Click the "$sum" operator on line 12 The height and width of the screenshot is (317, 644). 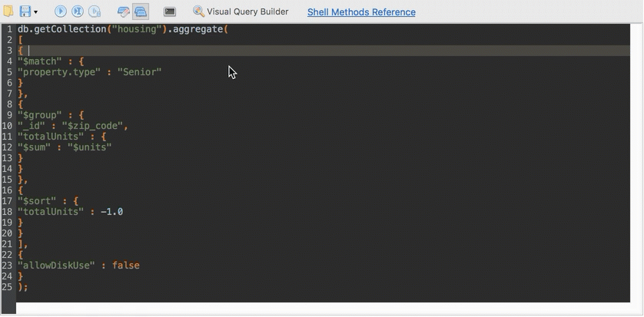point(34,147)
